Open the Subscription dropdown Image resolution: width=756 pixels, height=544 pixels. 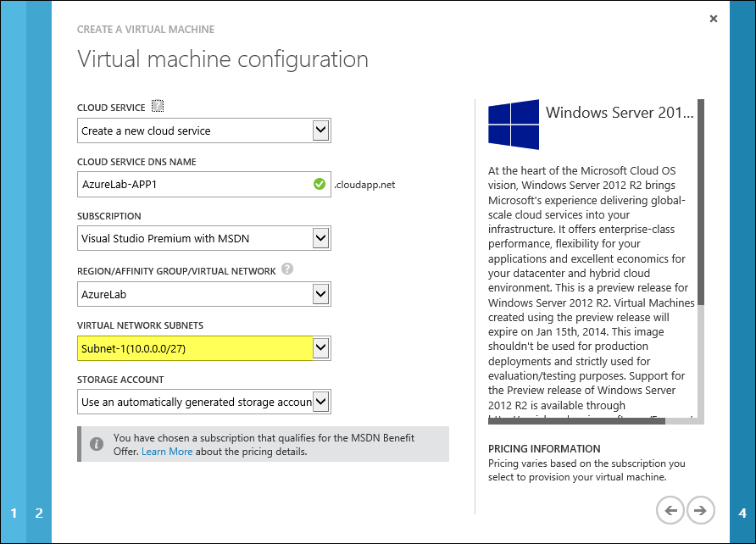pos(320,238)
